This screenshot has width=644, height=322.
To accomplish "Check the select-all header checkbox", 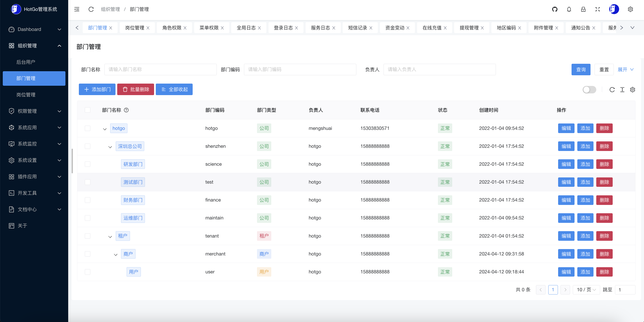I will [x=88, y=110].
